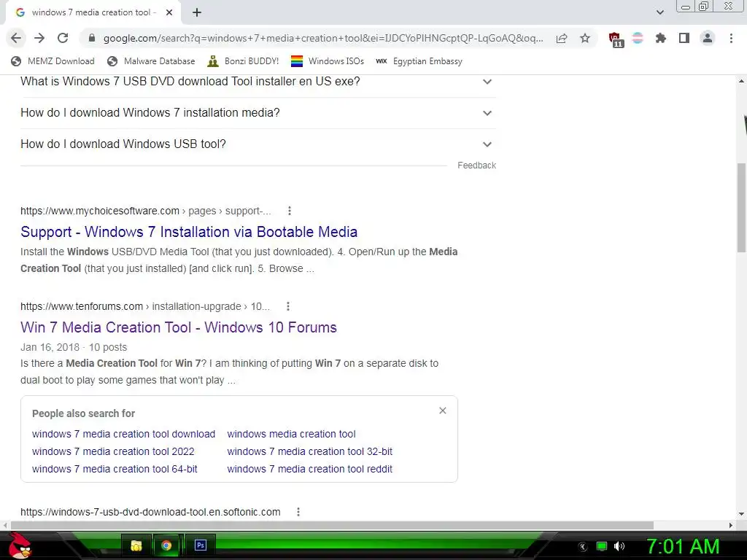The width and height of the screenshot is (747, 560).
Task: Expand 'How do I download Windows 7 installation media?'
Action: [x=258, y=113]
